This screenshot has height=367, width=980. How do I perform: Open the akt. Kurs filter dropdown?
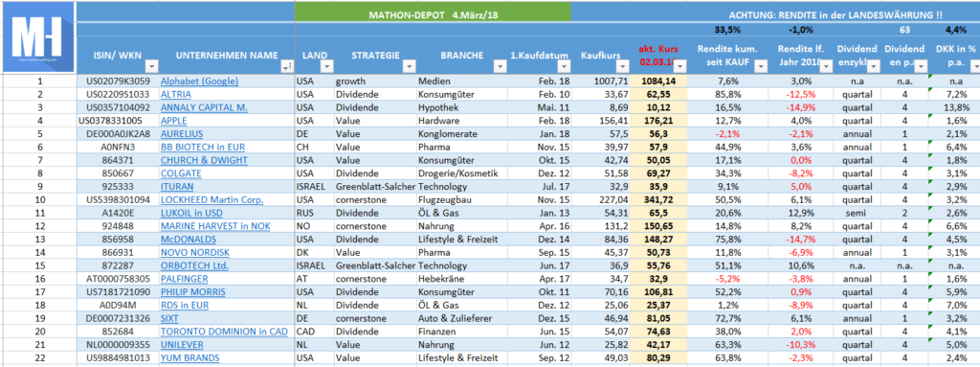[680, 66]
